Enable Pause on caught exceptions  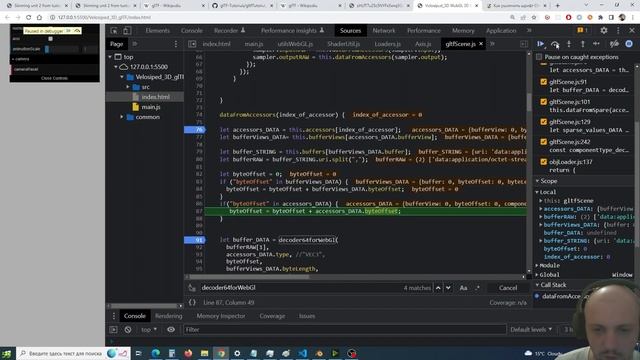tap(539, 57)
